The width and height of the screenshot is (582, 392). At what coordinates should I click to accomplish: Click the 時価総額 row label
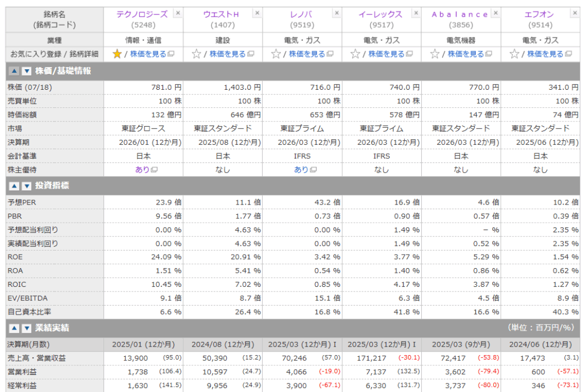[x=22, y=115]
